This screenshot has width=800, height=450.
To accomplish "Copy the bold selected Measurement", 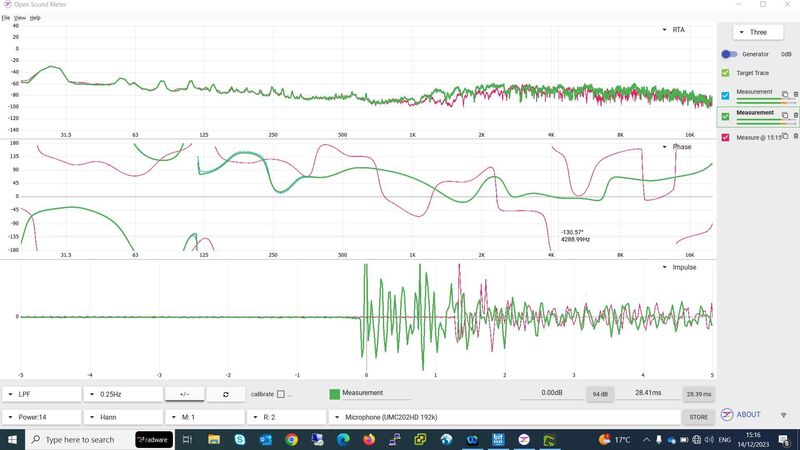I will coord(785,115).
